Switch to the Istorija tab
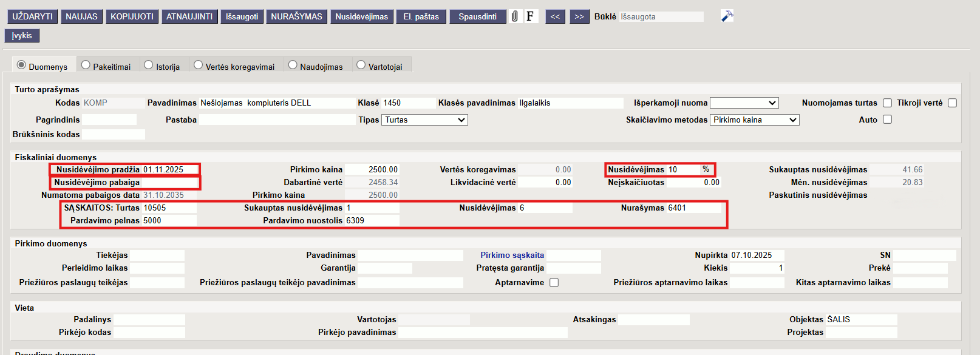 tap(162, 66)
